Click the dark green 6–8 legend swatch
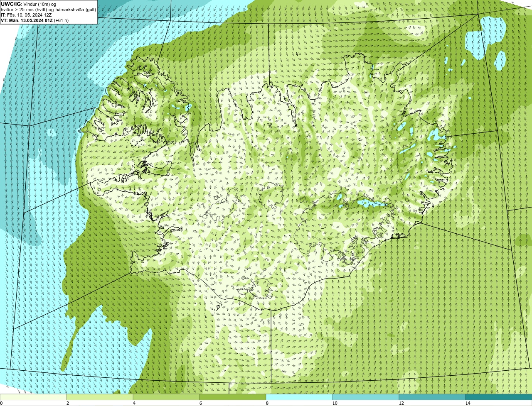This screenshot has height=406, width=532. point(233,397)
